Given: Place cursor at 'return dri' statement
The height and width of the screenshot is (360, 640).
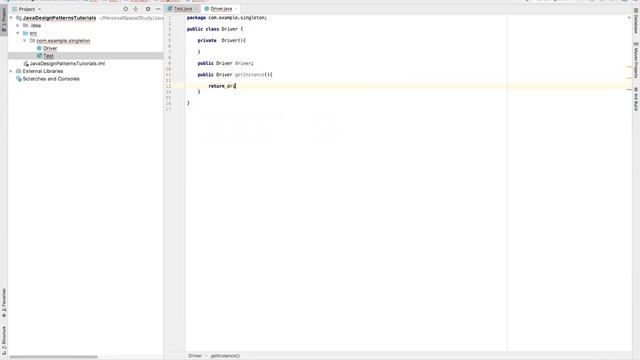Looking at the screenshot, I should pyautogui.click(x=222, y=86).
